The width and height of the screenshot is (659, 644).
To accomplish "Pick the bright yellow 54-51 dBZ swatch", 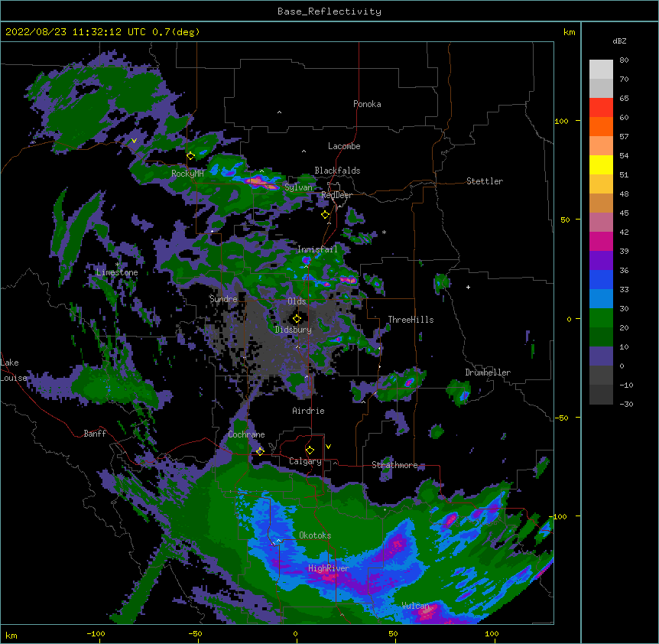I will [x=601, y=164].
